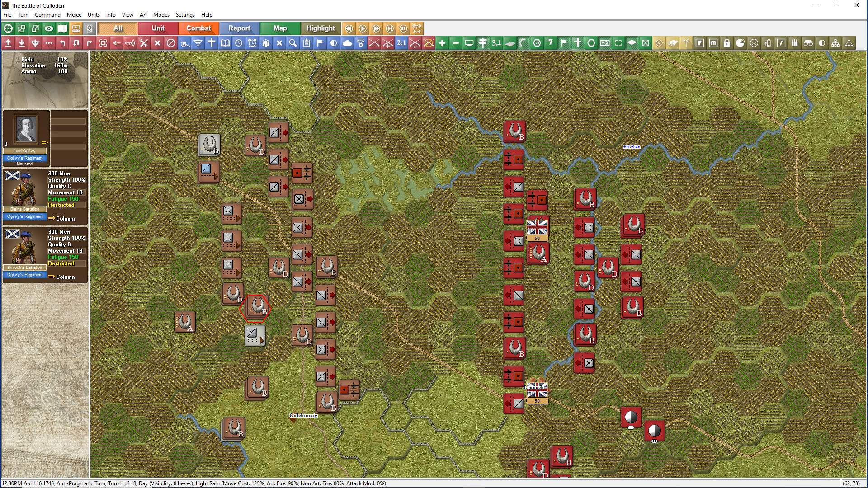Click the turn left arrow icon
The width and height of the screenshot is (868, 488).
click(x=62, y=43)
